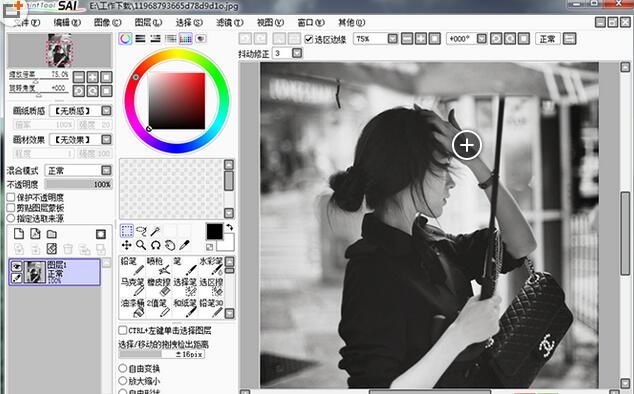Viewport: 634px width, 394px height.
Task: Select the 图层1 layer row
Action: [55, 272]
